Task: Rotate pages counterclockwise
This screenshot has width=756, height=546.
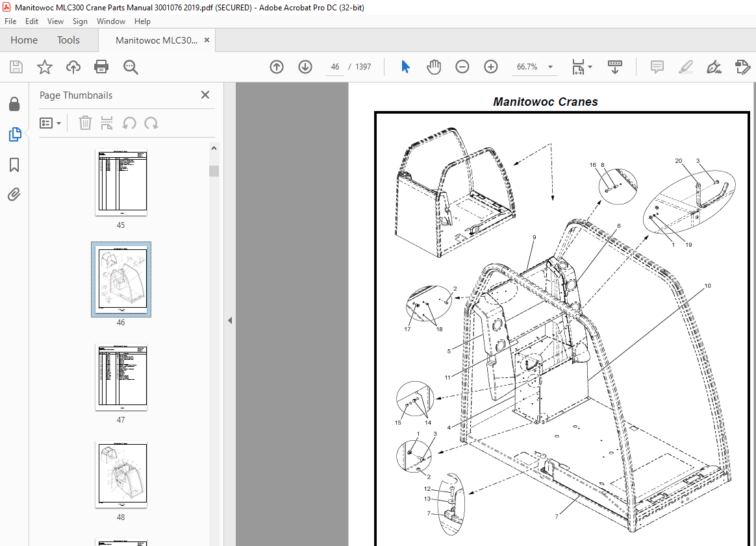Action: (129, 123)
